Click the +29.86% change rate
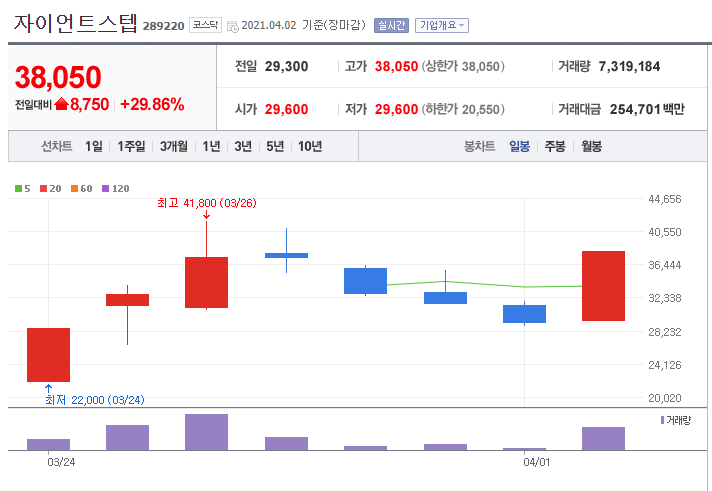 coord(152,105)
